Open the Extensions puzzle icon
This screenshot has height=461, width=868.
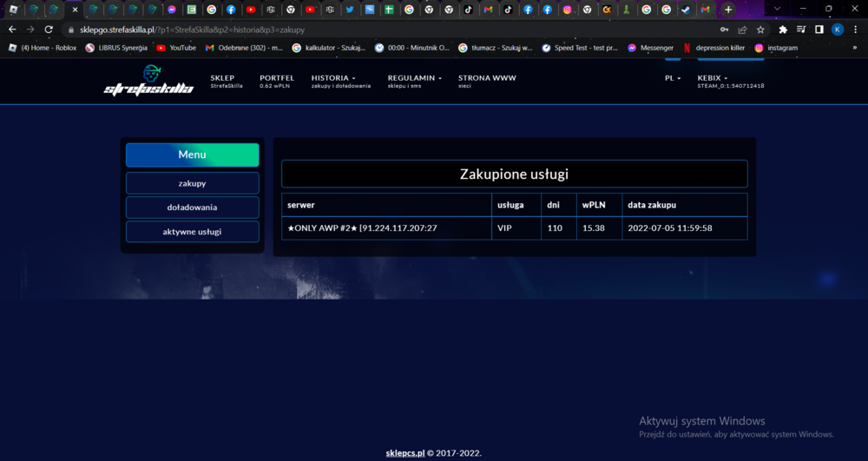(x=783, y=30)
